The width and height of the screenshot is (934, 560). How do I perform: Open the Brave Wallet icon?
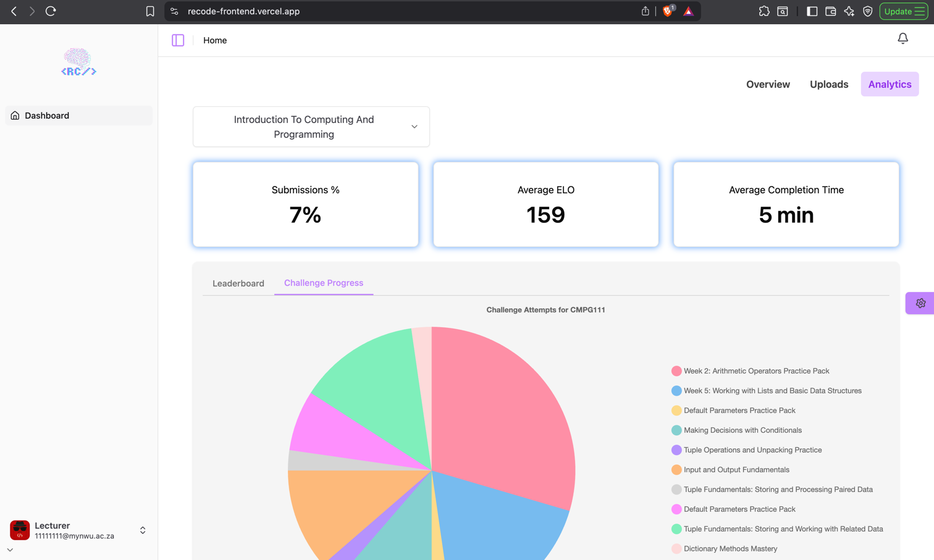point(831,11)
